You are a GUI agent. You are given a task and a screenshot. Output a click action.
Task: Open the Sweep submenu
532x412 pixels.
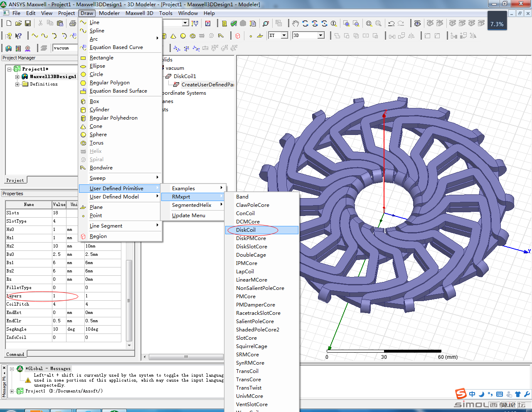click(120, 178)
